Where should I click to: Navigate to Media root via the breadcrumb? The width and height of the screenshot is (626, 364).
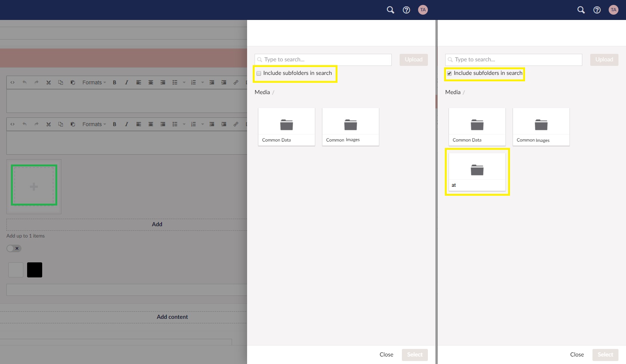click(x=262, y=92)
